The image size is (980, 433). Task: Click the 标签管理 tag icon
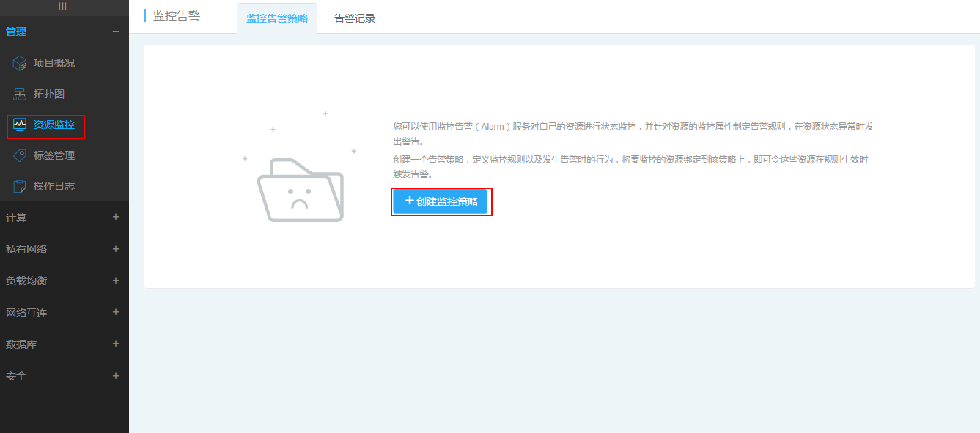tap(20, 155)
